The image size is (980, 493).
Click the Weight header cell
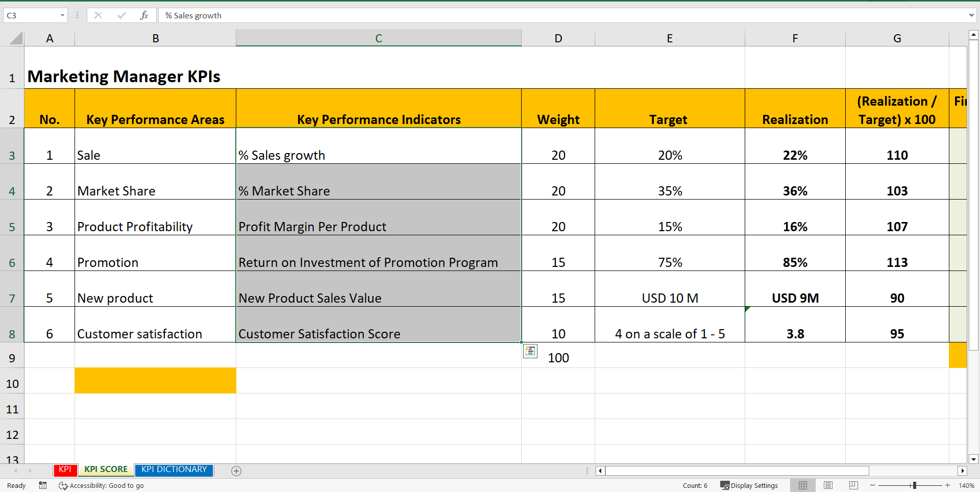tap(558, 108)
